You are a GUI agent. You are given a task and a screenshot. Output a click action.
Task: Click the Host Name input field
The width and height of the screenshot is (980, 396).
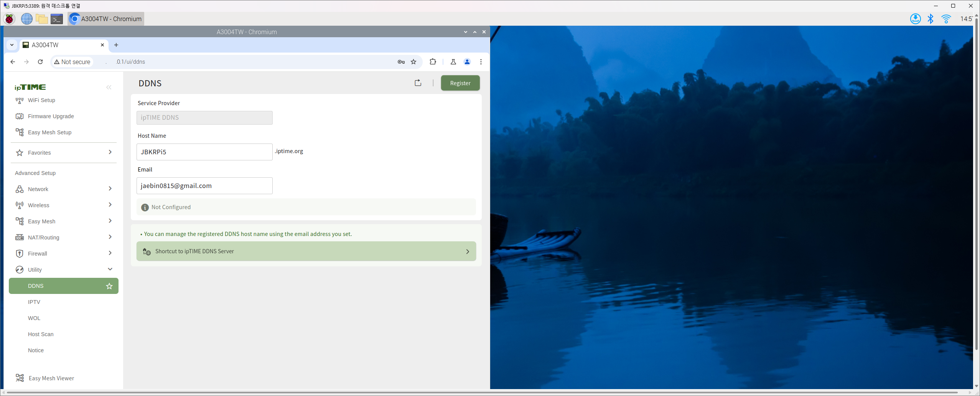204,152
